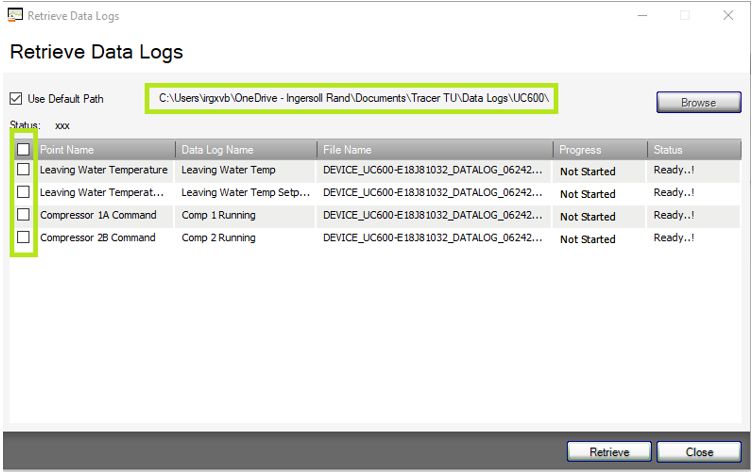Close the window with the title bar X
The height and width of the screenshot is (472, 752).
pos(728,15)
